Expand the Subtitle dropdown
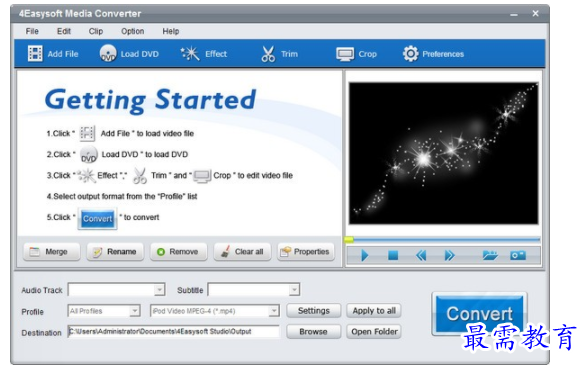This screenshot has height=369, width=585. point(294,290)
